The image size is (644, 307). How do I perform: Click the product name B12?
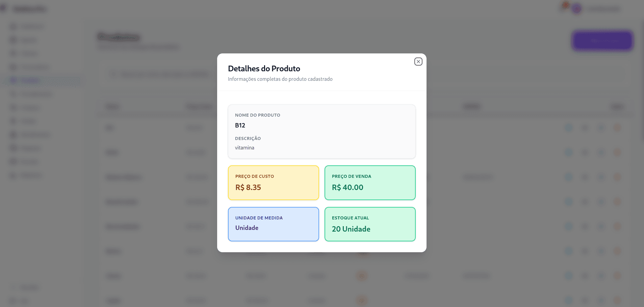tap(240, 125)
